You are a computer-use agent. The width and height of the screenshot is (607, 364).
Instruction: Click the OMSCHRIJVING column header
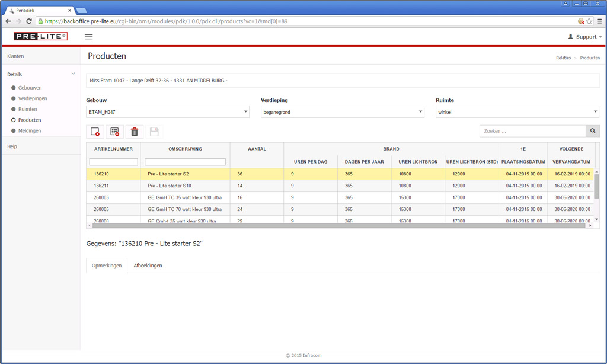coord(185,149)
